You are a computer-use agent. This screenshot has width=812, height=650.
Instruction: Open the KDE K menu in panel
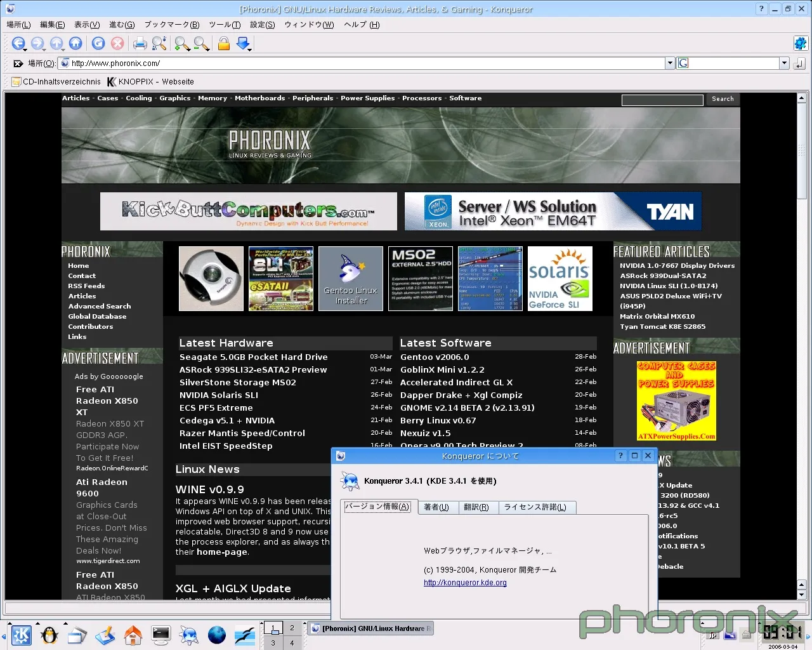pos(22,635)
